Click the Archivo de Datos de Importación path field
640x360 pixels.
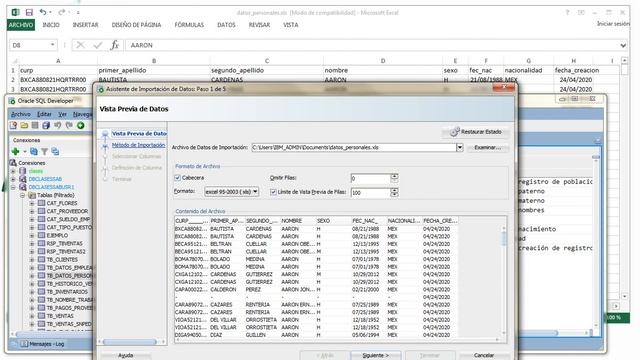(353, 147)
